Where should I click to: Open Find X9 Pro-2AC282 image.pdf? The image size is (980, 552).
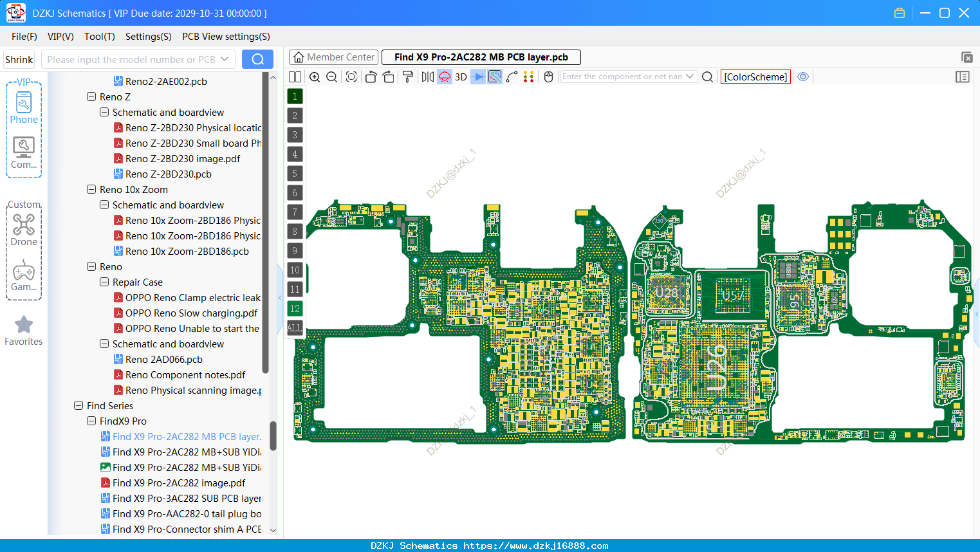[179, 483]
